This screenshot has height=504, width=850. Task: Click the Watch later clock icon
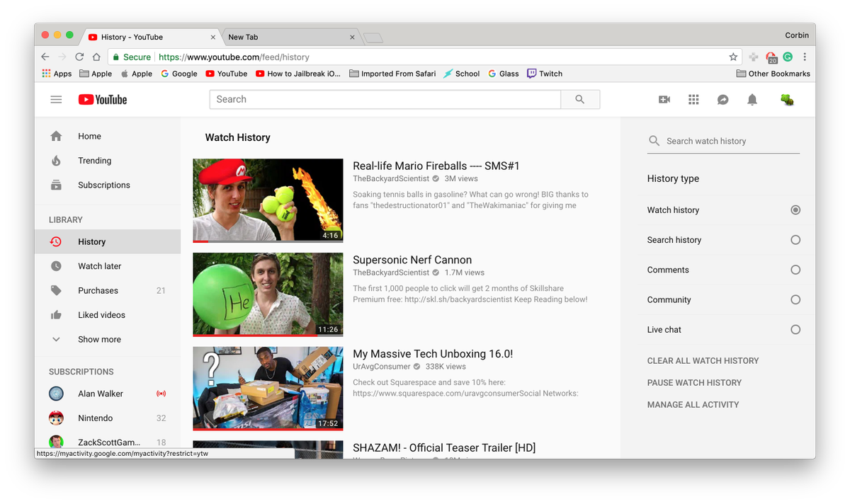[x=56, y=265]
